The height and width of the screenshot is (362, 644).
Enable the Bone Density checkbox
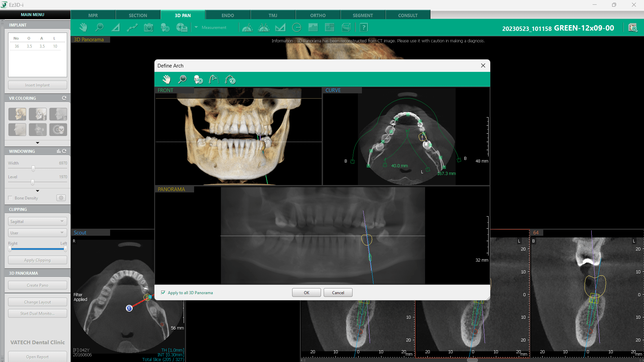point(10,198)
